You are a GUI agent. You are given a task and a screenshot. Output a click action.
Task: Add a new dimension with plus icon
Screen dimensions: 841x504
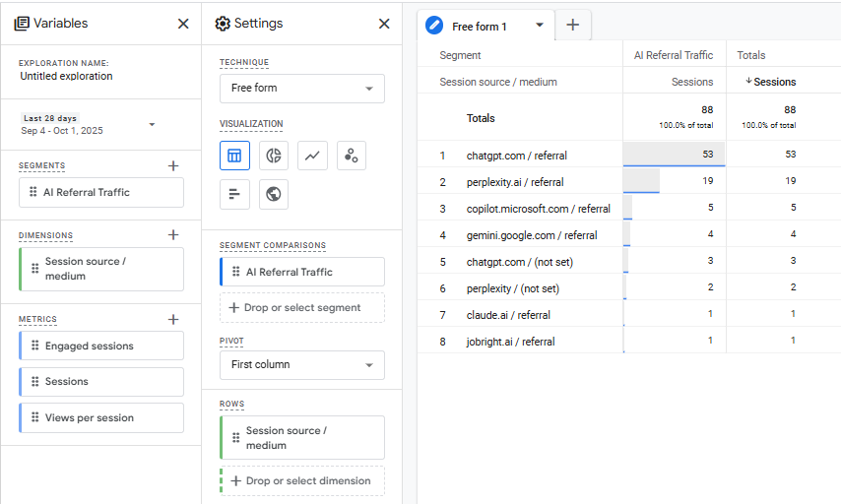(173, 235)
